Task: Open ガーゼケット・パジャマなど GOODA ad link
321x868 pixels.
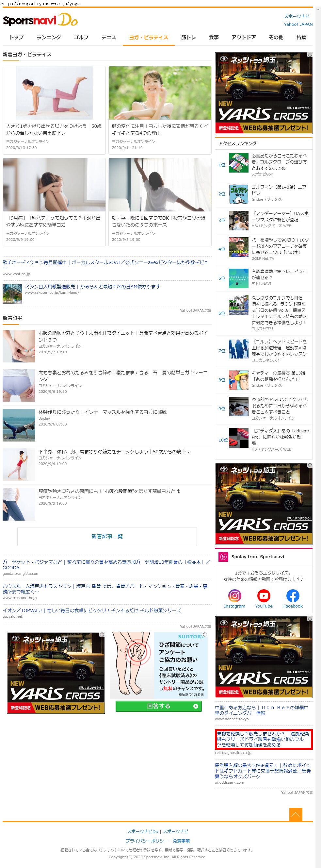Action: click(x=106, y=564)
